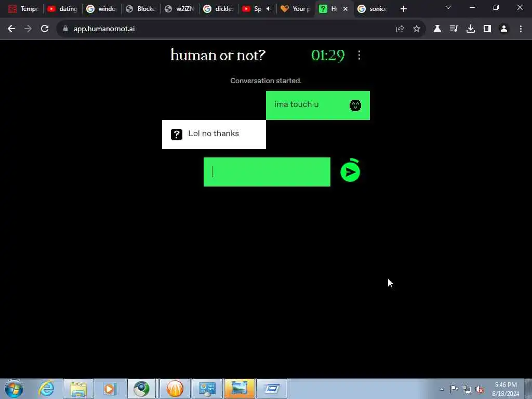Open Chrome Labs flask icon
This screenshot has height=399, width=532.
437,29
